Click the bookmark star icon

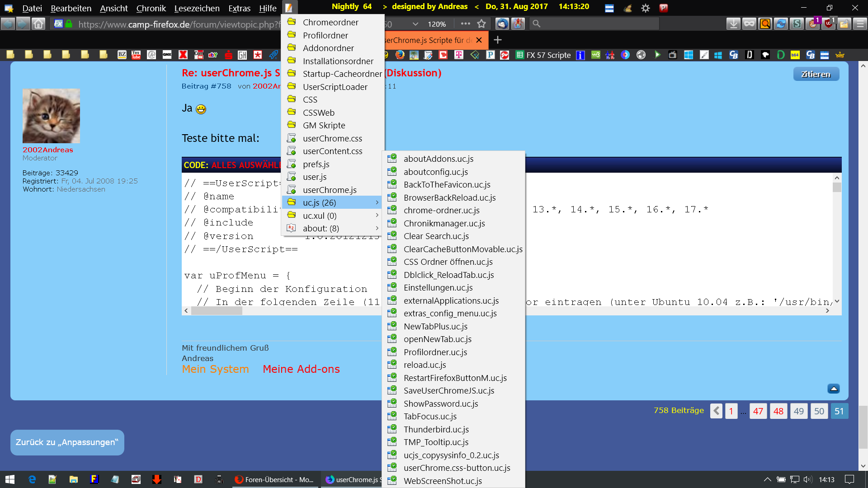click(x=481, y=23)
